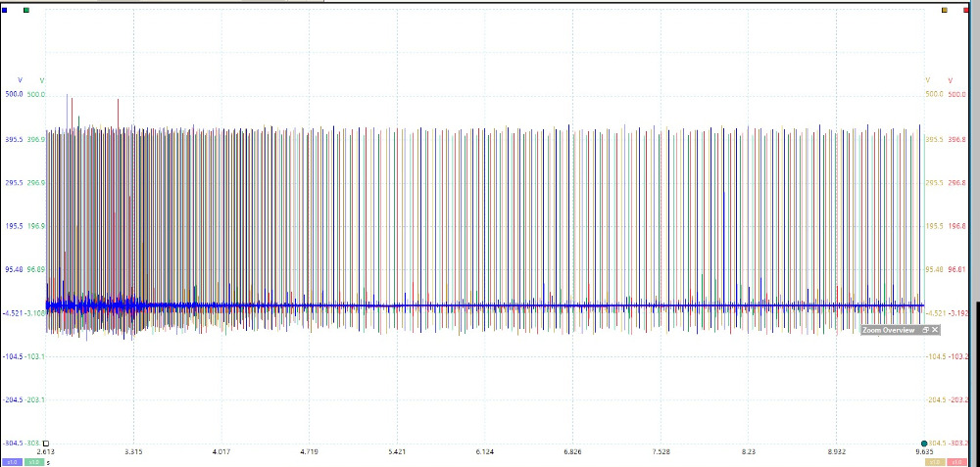Image resolution: width=980 pixels, height=467 pixels.
Task: Click the blue V unit label on left axis
Action: coord(21,79)
